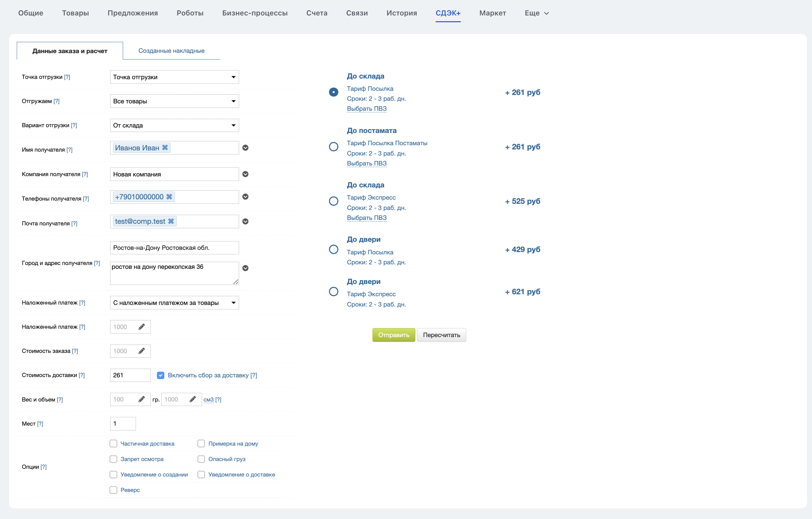Viewport: 812px width, 519px height.
Task: Select До постамата delivery option
Action: coord(333,146)
